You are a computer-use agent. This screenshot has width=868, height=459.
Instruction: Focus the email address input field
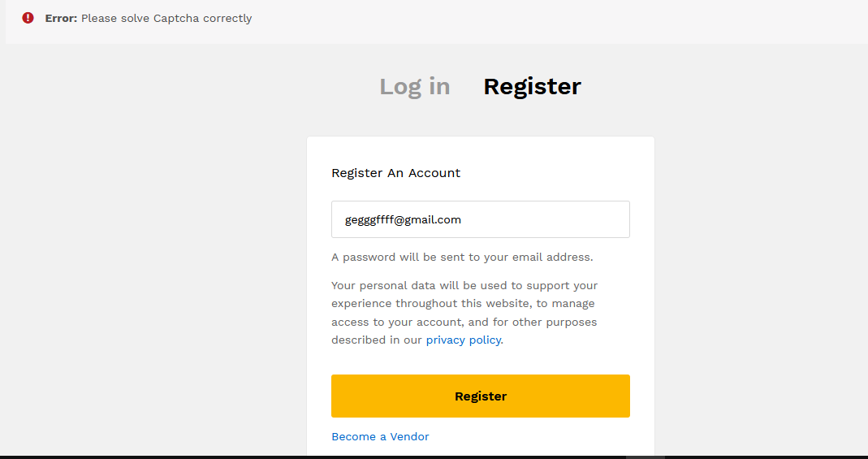481,219
